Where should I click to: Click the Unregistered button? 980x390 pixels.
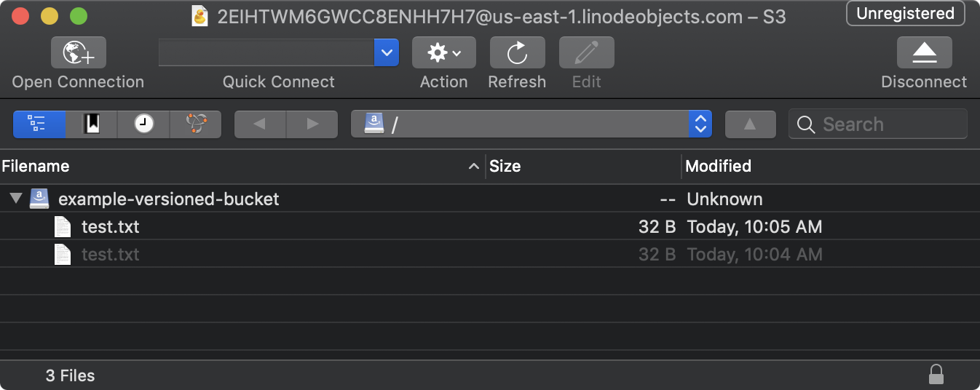coord(905,14)
